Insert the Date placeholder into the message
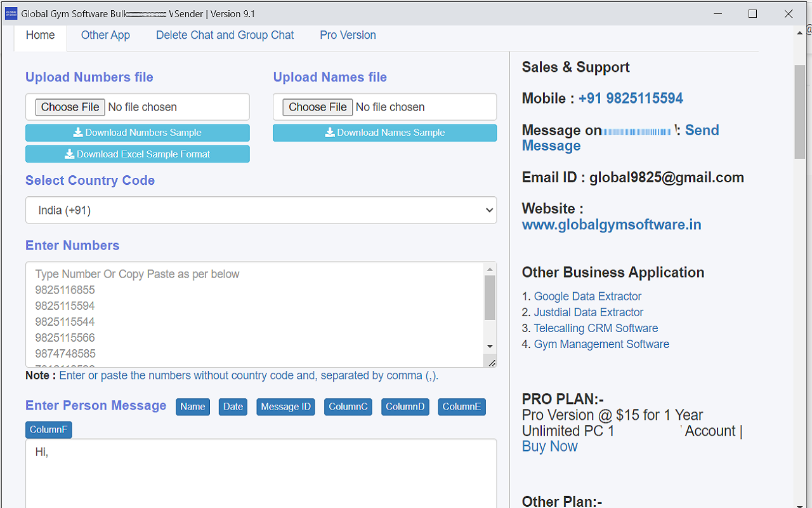Viewport: 812px width, 508px height. click(232, 406)
